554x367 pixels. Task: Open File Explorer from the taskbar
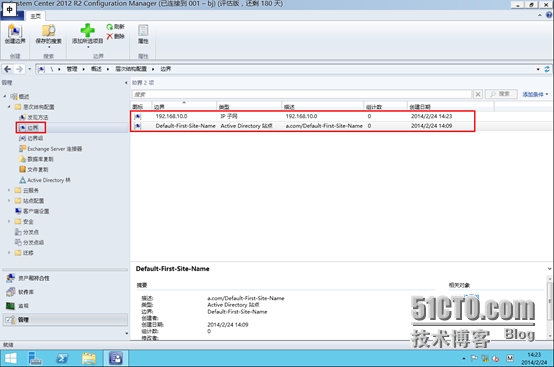pyautogui.click(x=89, y=358)
